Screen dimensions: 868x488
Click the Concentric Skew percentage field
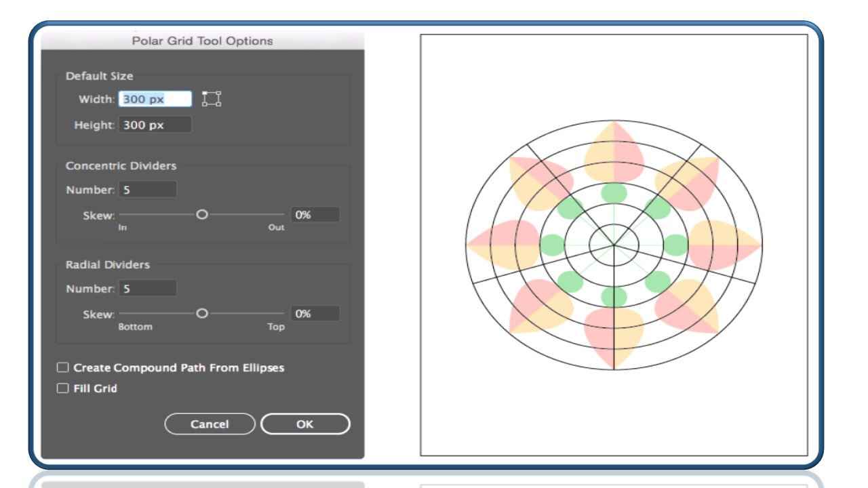click(x=315, y=215)
